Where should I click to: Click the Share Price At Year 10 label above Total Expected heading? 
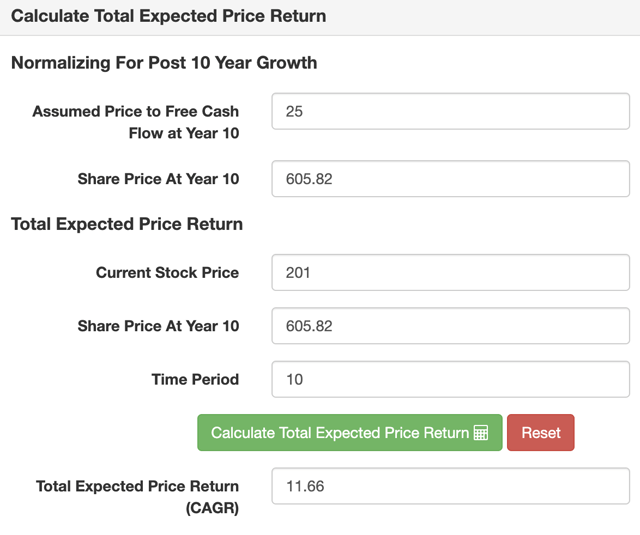[x=158, y=179]
